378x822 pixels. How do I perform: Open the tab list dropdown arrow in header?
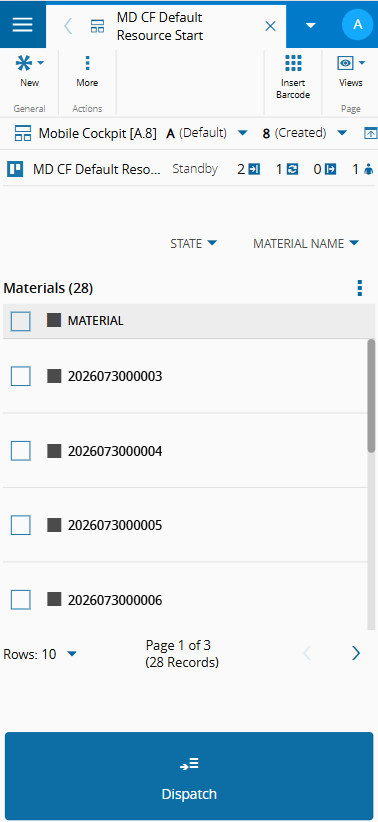click(x=311, y=25)
